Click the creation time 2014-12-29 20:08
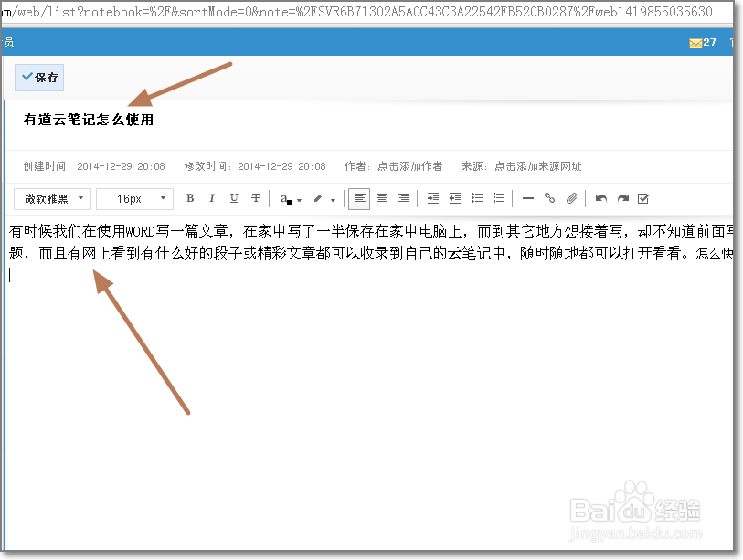Screen dimensions: 743x560 coord(121,166)
